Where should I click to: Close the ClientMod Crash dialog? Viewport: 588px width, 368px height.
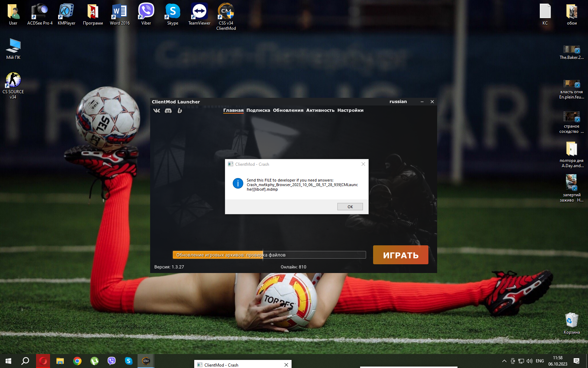[363, 164]
